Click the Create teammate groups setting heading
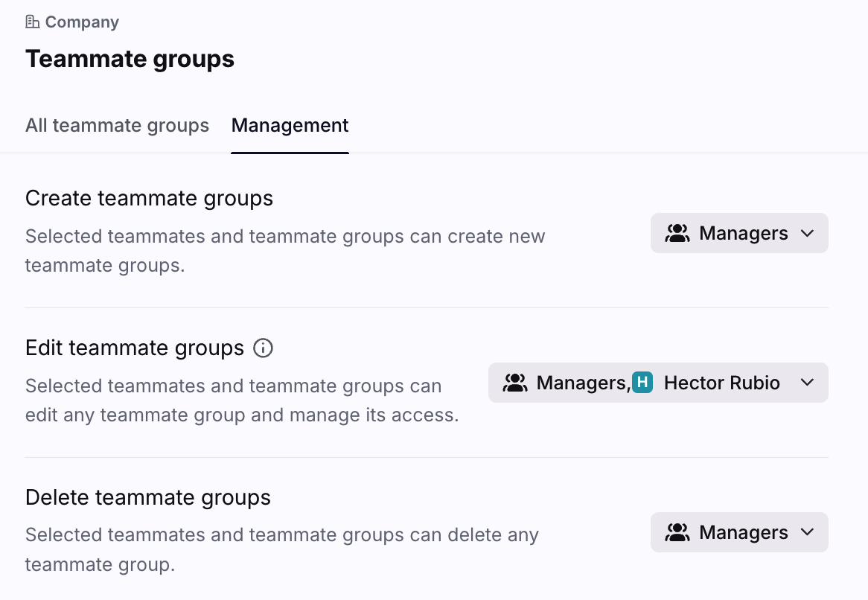Viewport: 868px width, 600px height. [149, 198]
